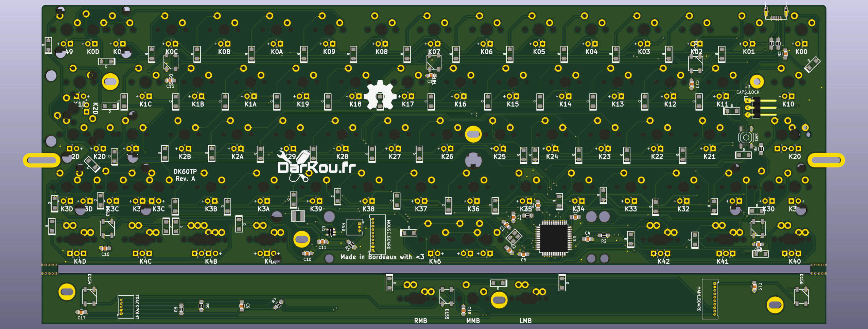This screenshot has width=868, height=329.
Task: Click the K46 spacebar label
Action: [435, 261]
